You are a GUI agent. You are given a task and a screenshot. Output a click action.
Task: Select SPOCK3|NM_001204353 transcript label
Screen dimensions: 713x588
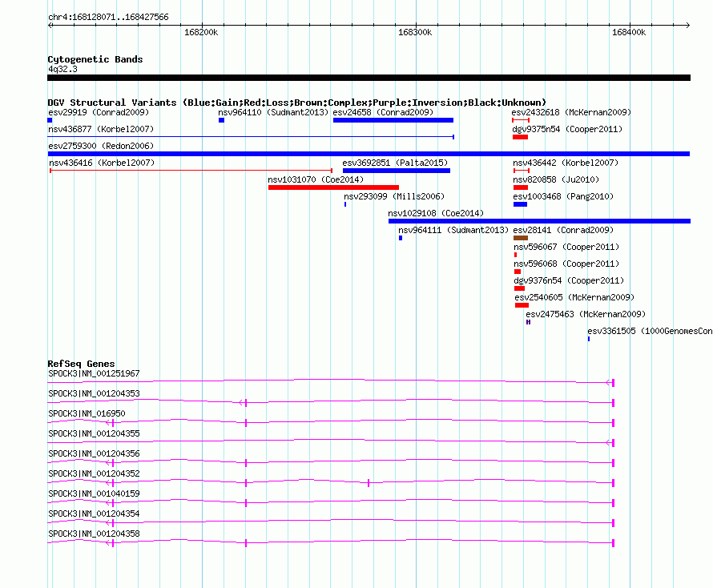94,394
